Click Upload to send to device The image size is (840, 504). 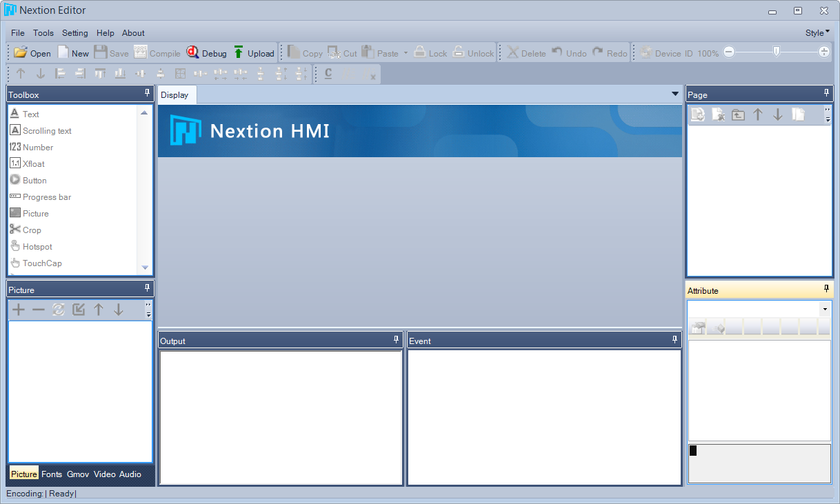click(x=253, y=53)
